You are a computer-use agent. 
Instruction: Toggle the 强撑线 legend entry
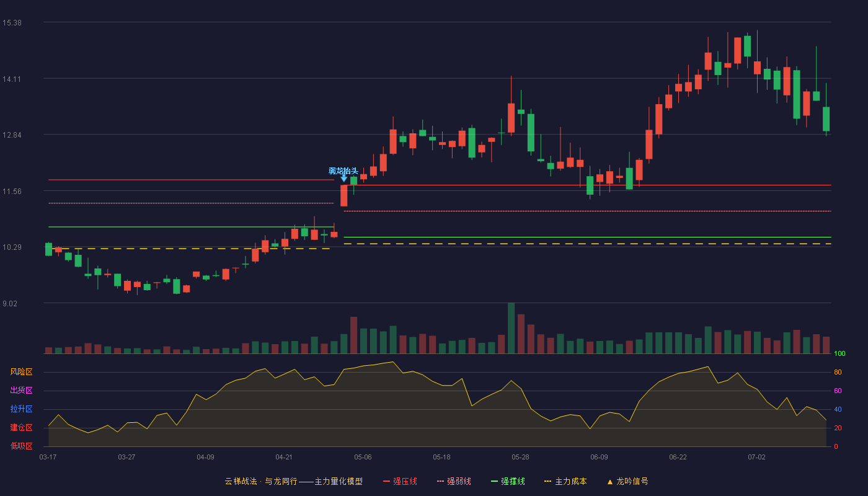508,481
